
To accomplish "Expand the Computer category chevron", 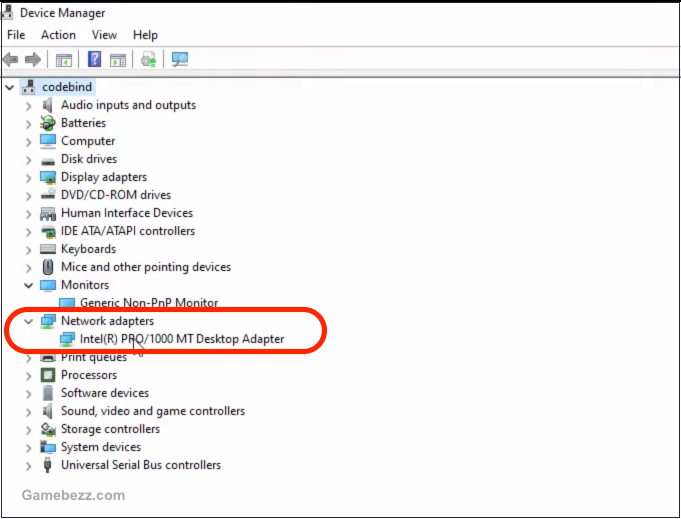I will [x=29, y=142].
